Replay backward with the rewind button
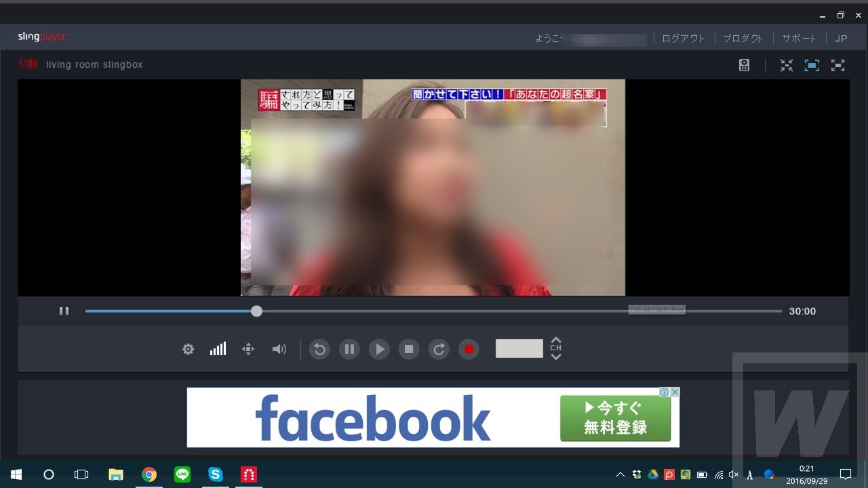The height and width of the screenshot is (488, 868). (319, 349)
